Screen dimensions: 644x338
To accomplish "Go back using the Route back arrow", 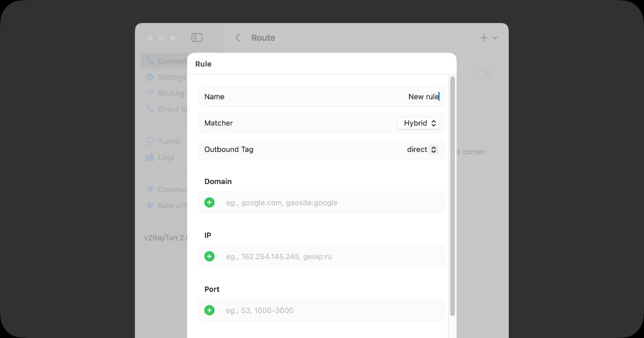I will 238,38.
